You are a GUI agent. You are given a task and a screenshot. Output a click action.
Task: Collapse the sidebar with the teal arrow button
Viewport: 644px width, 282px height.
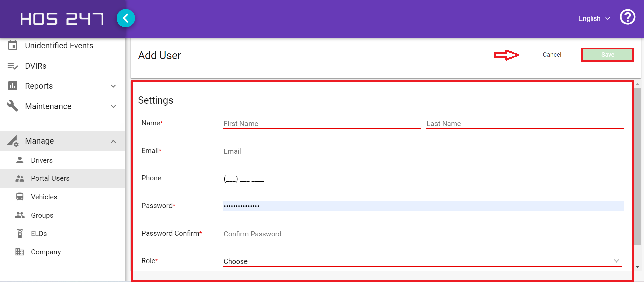click(126, 18)
